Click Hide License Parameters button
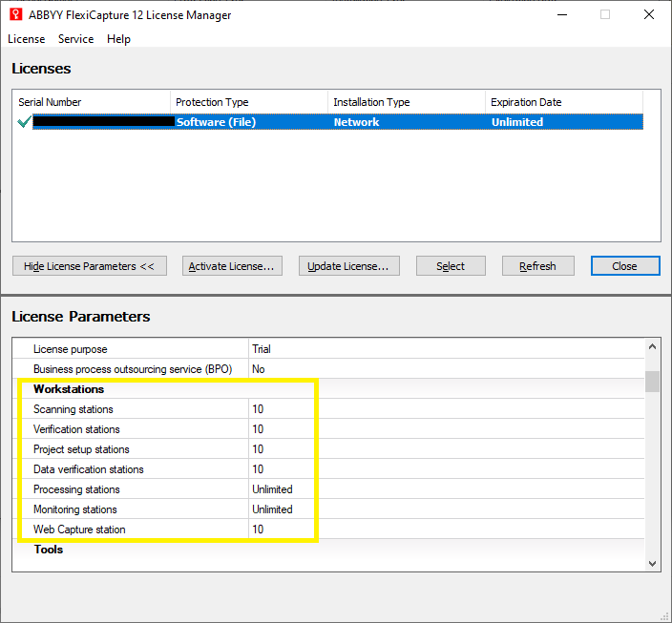 coord(90,266)
